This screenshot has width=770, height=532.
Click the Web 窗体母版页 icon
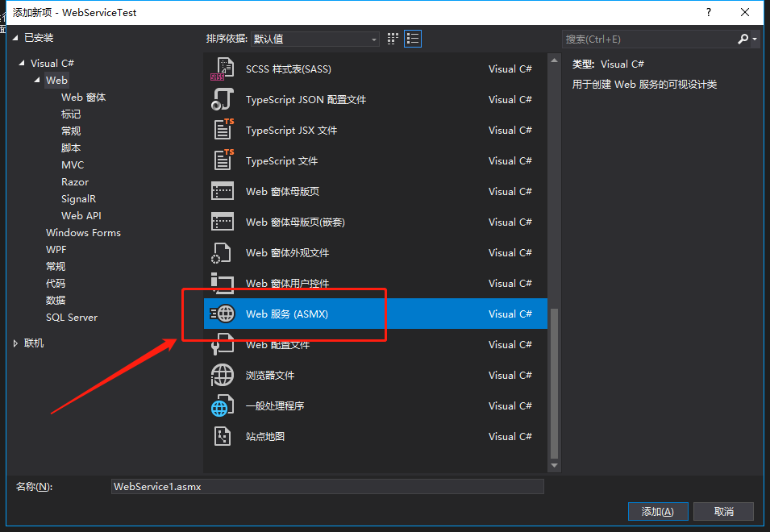222,191
